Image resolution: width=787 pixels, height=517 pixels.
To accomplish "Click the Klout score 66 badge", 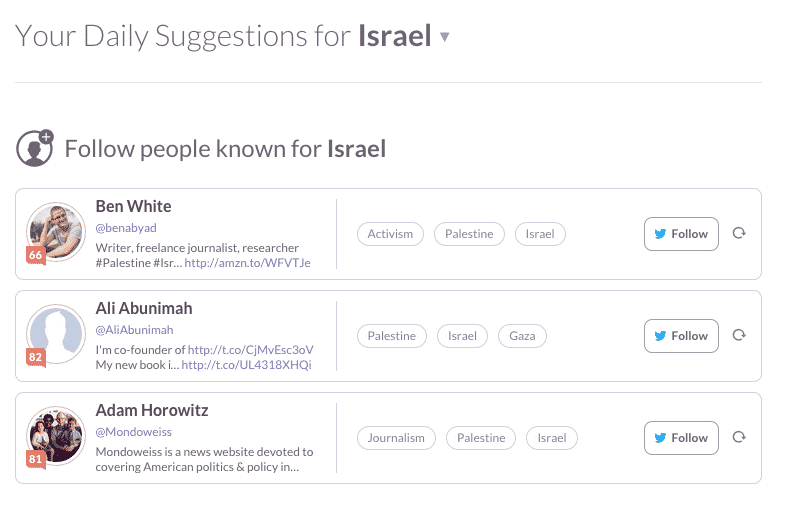I will (36, 255).
